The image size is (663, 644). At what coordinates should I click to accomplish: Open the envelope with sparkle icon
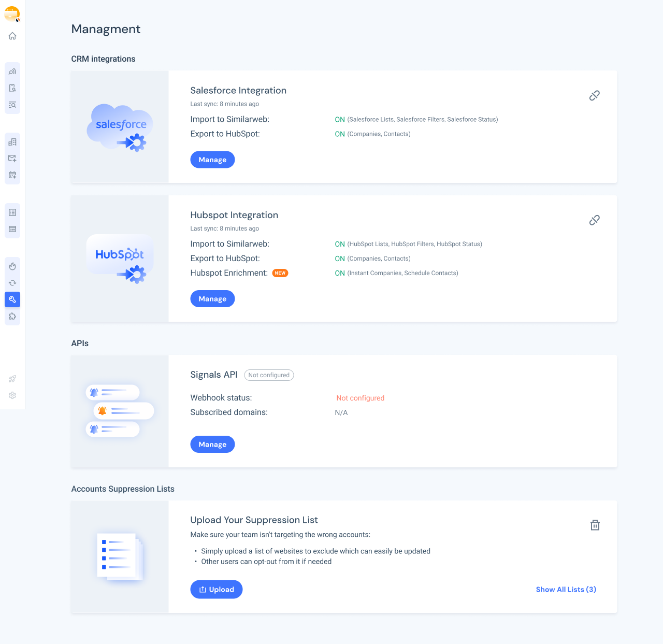[x=12, y=159]
